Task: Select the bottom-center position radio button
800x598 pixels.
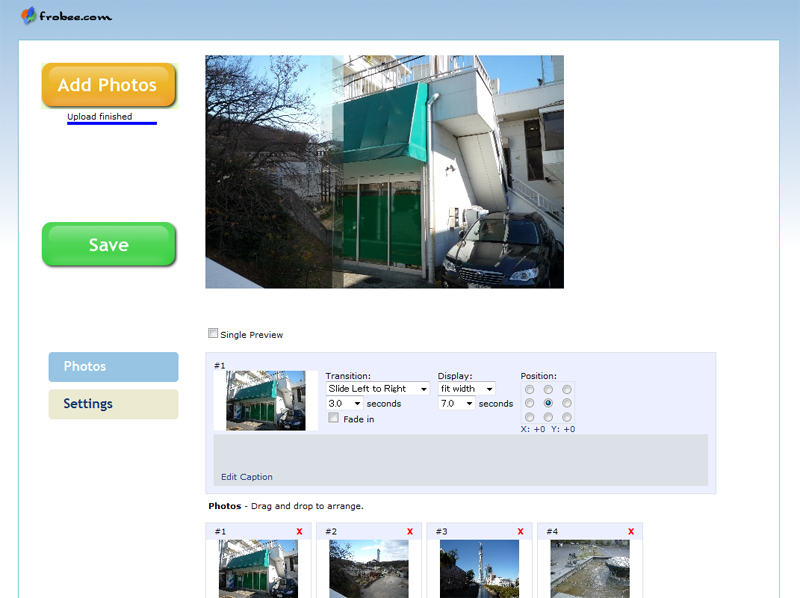Action: (x=548, y=417)
